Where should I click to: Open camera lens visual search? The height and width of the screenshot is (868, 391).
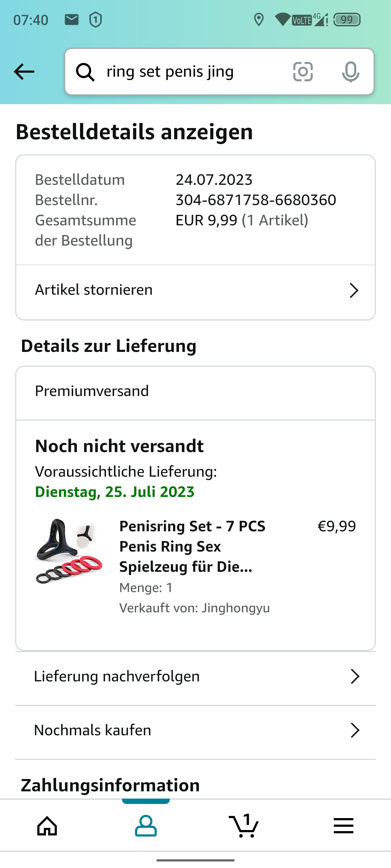coord(303,72)
